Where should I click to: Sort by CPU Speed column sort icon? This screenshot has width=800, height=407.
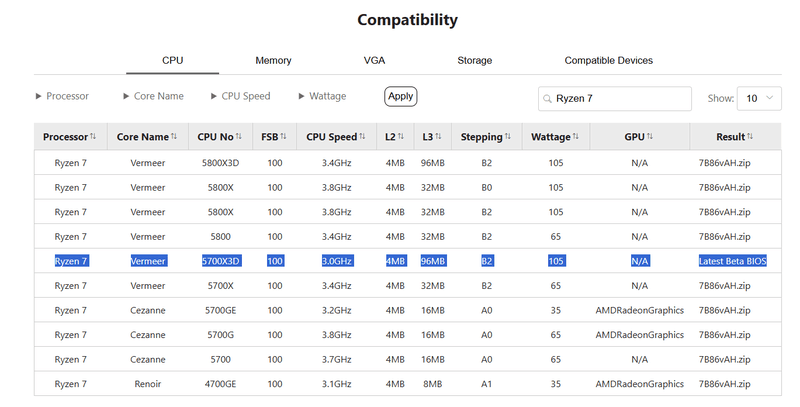362,136
